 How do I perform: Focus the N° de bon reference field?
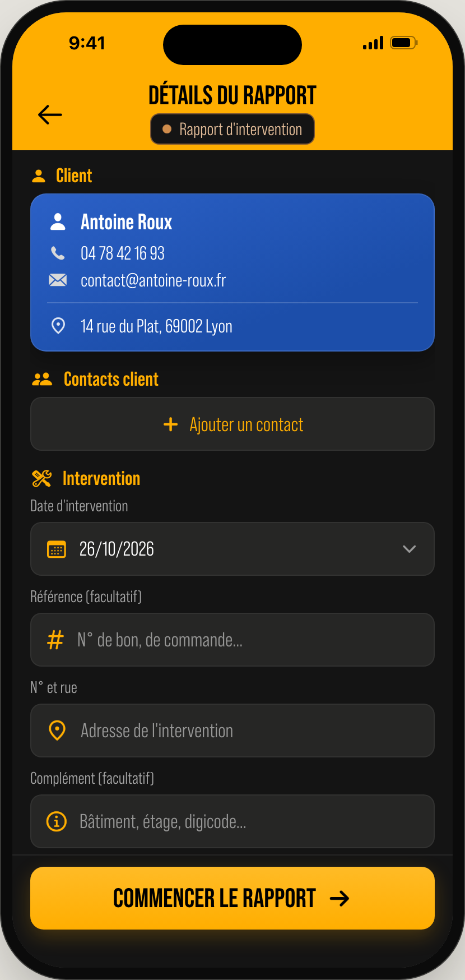pos(232,640)
